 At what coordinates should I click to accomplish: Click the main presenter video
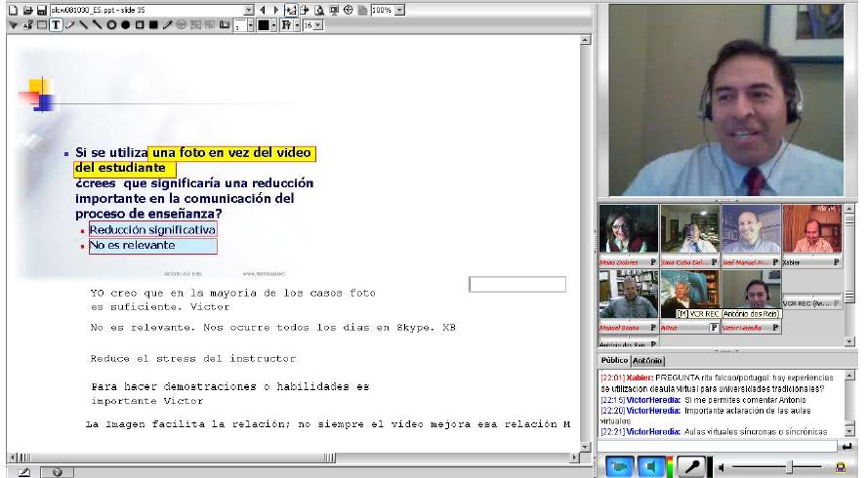725,100
